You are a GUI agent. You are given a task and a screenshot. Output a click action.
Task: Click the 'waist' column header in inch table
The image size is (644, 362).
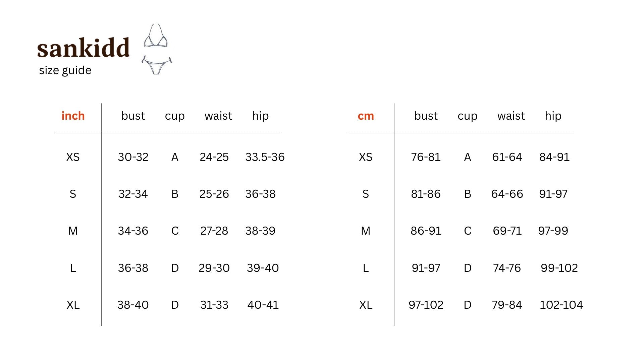218,116
